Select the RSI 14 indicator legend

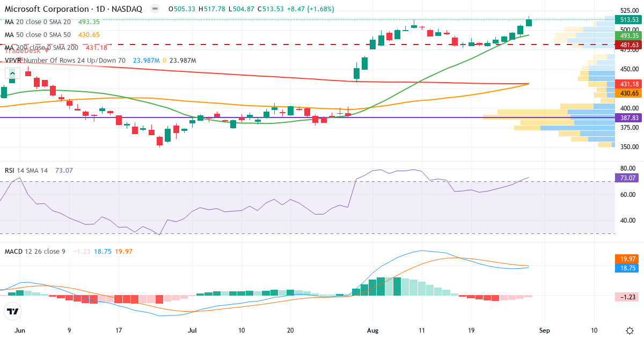pos(26,170)
